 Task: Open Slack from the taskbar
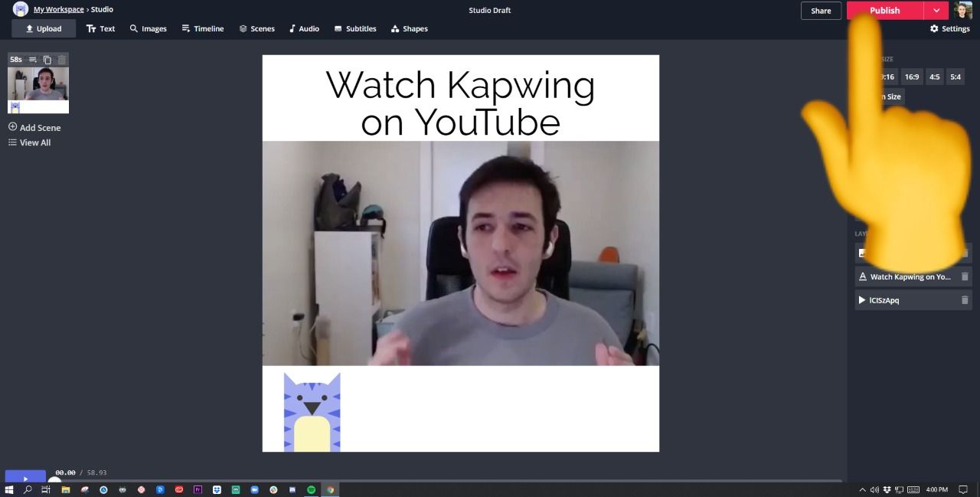(273, 489)
